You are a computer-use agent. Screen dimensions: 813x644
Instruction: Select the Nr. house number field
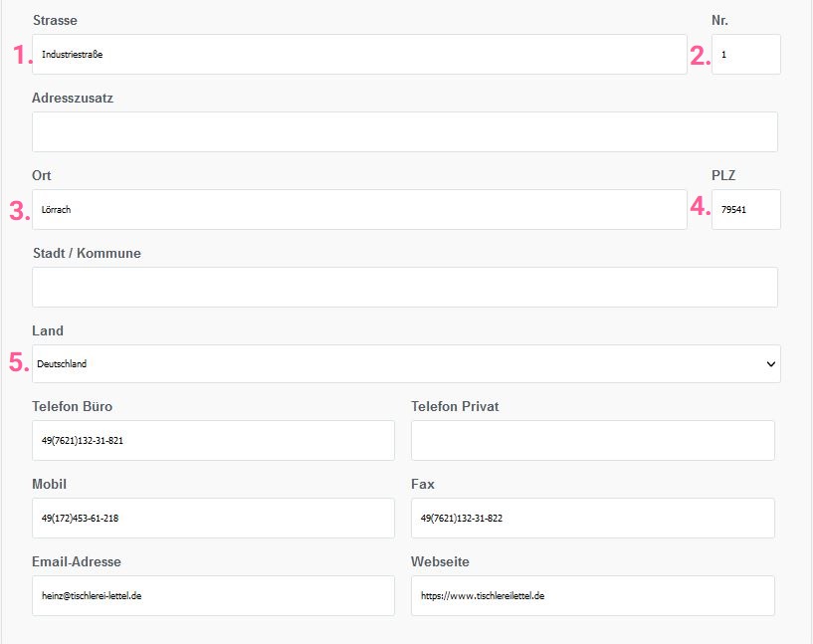pos(745,55)
